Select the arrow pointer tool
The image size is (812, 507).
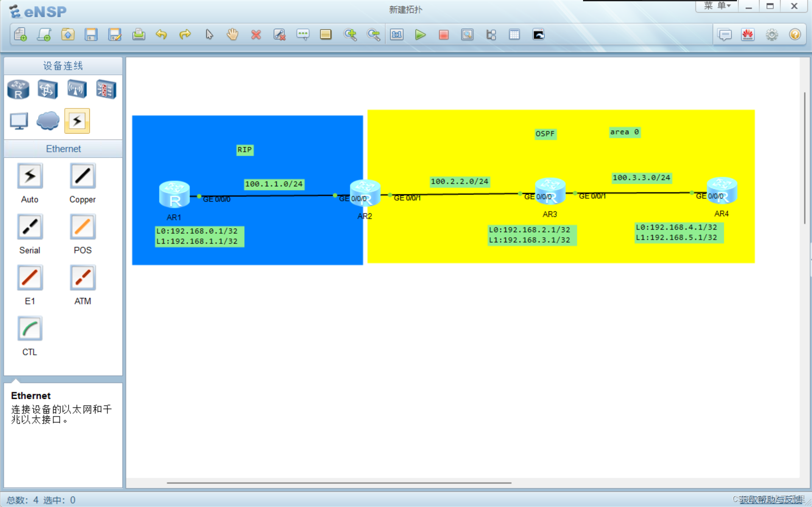[x=209, y=34]
